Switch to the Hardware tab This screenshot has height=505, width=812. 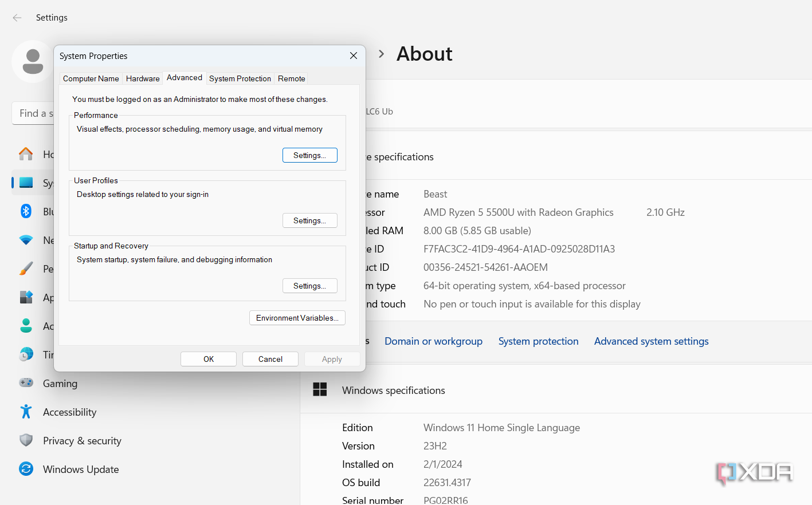143,79
